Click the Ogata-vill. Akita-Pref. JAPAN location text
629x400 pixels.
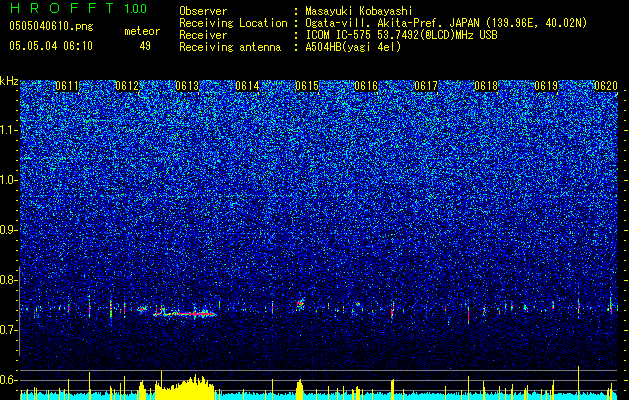click(x=446, y=23)
